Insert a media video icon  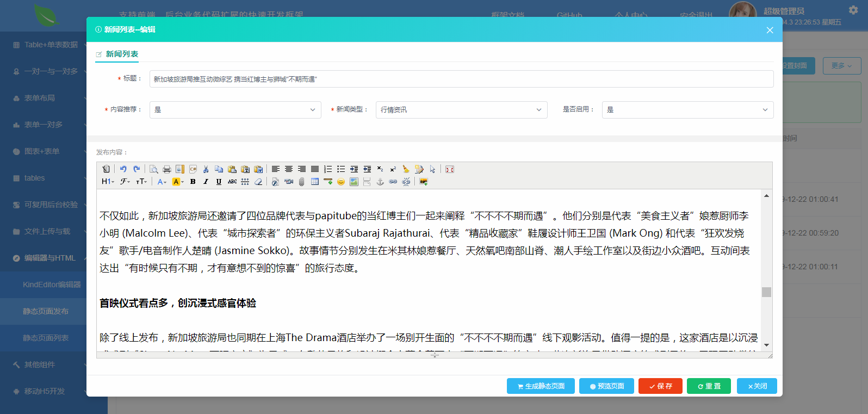289,182
